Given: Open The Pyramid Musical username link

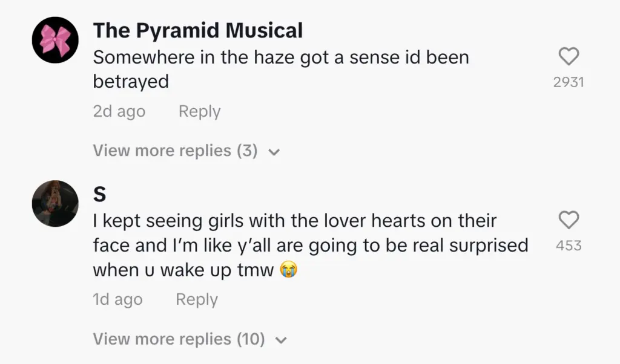Looking at the screenshot, I should pyautogui.click(x=198, y=30).
